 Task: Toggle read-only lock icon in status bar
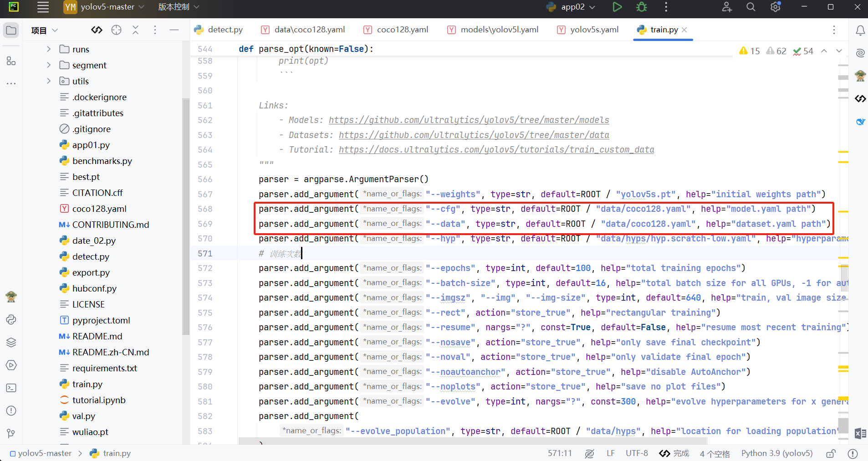pyautogui.click(x=831, y=453)
